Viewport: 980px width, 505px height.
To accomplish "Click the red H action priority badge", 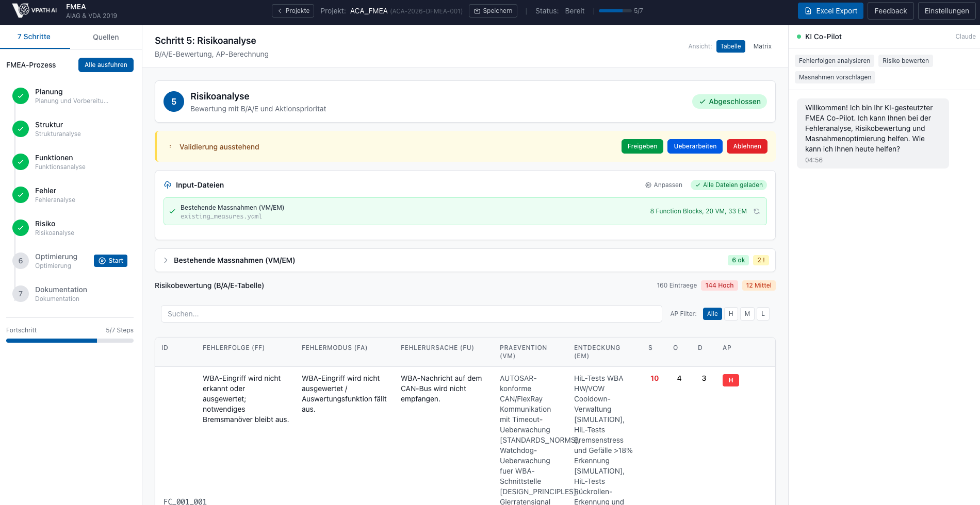I will (x=731, y=380).
